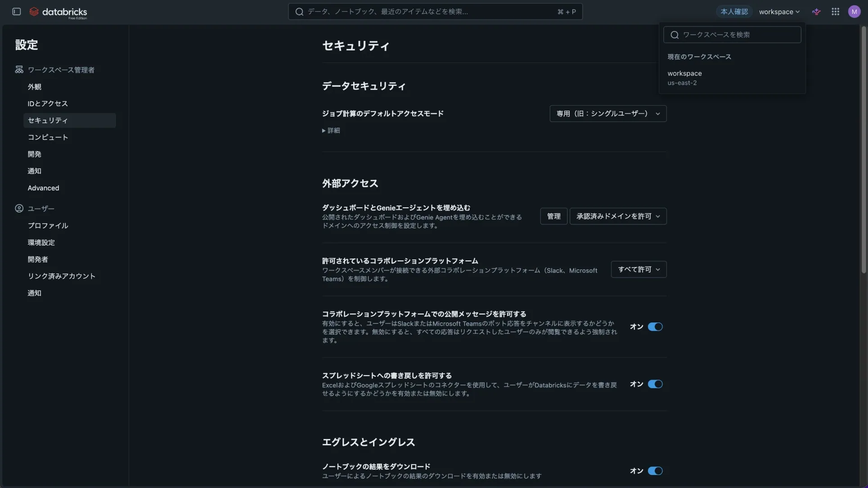Click ワークスペース管理者 section header

(x=61, y=70)
